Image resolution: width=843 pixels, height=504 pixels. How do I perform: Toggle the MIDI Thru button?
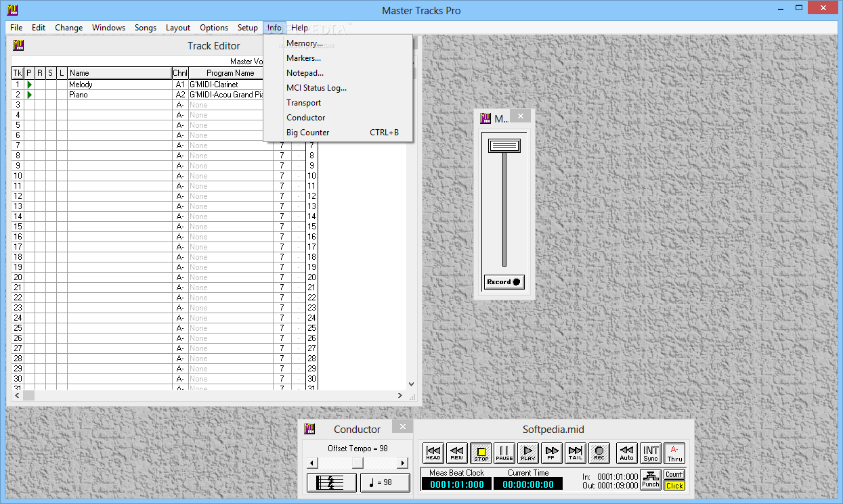(674, 453)
